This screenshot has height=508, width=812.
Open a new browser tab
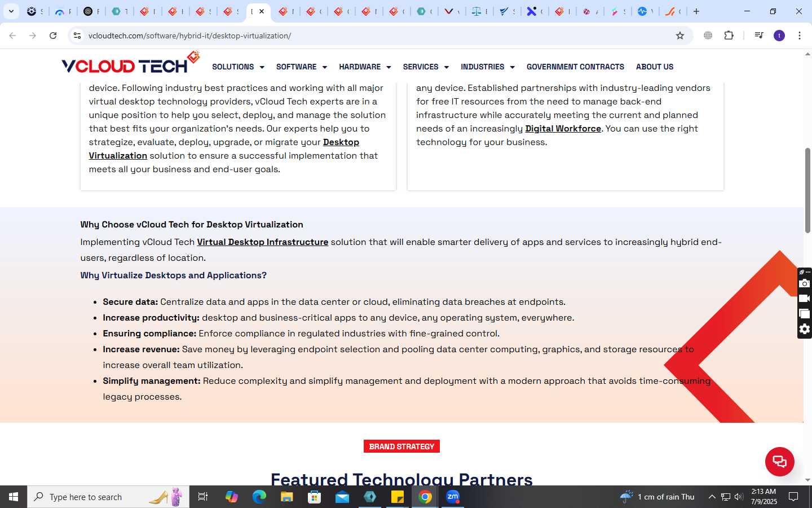point(696,11)
